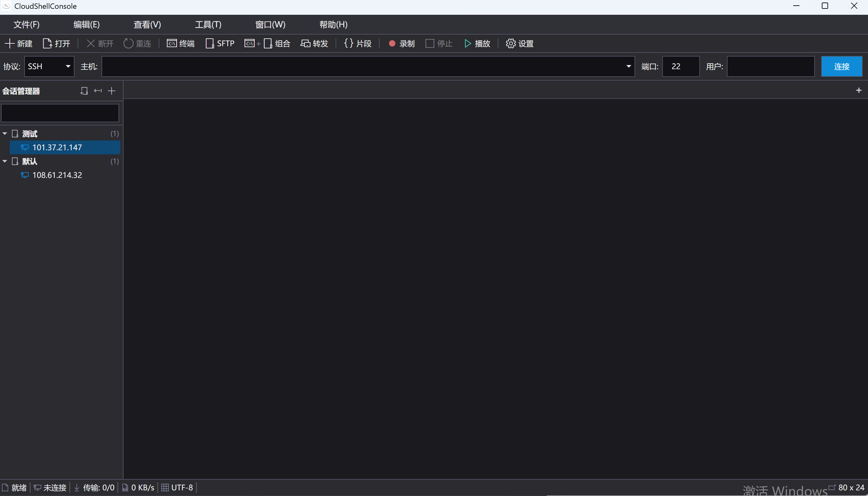868x496 pixels.
Task: Play a recorded macro with 播放
Action: click(477, 43)
